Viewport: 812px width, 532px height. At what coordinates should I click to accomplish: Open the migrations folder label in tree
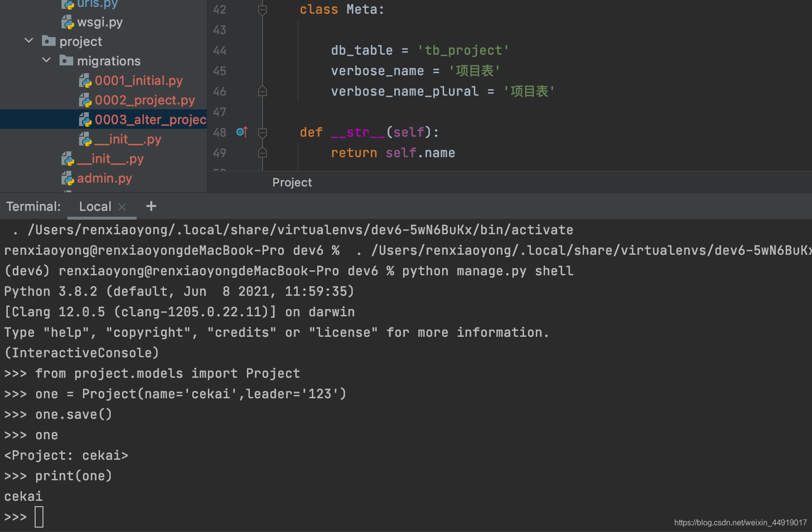[109, 61]
